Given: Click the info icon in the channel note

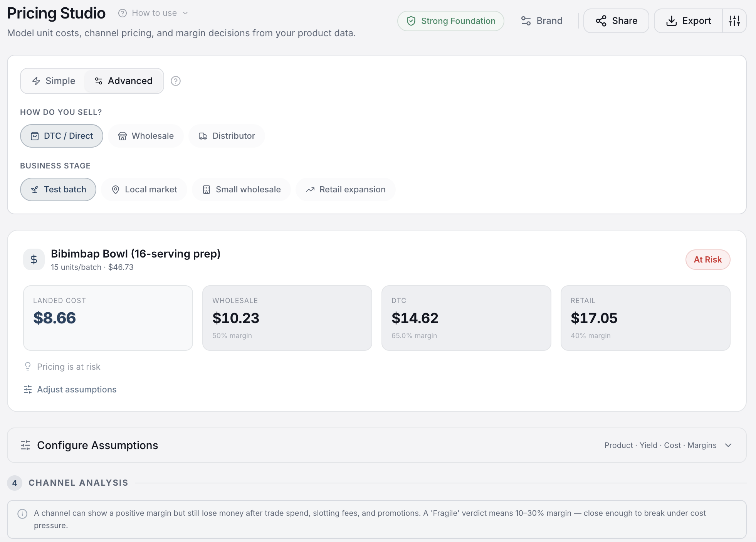Looking at the screenshot, I should 22,514.
